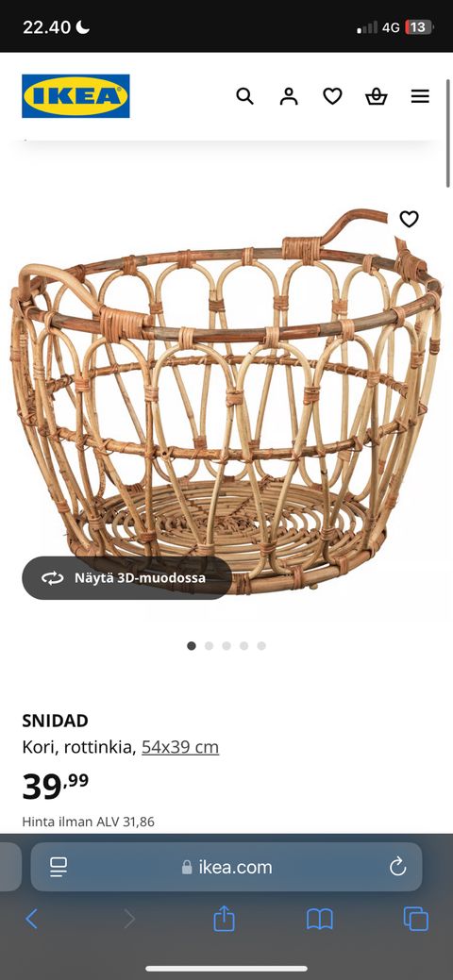Go back with Safari back arrow

click(31, 919)
